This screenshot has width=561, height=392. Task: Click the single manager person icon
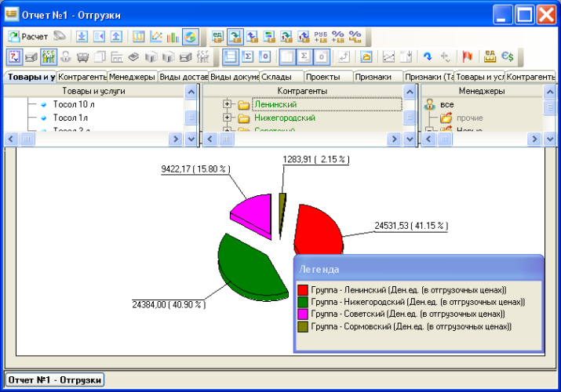point(65,56)
